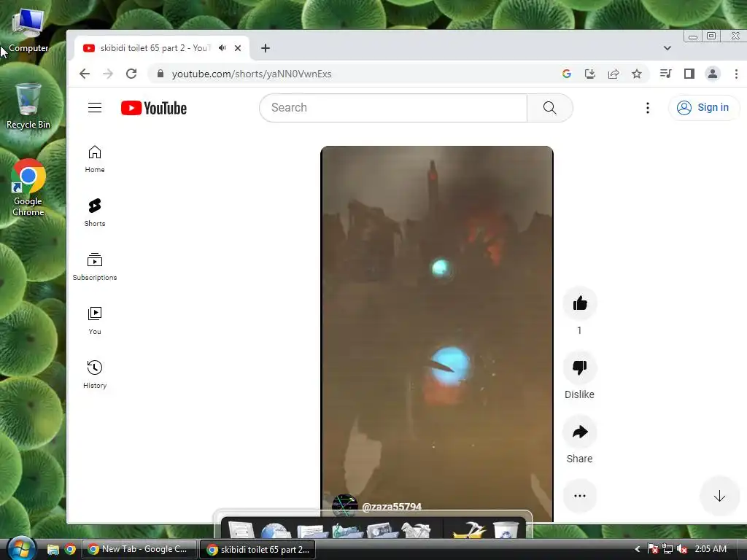
Task: Share this page from address bar
Action: tap(613, 74)
